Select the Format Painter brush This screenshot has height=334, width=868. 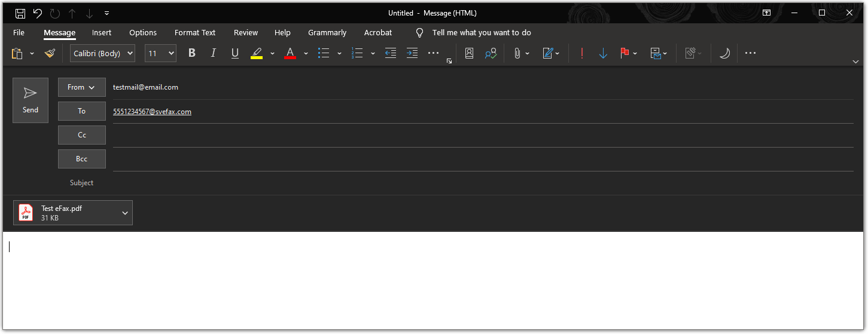[50, 53]
